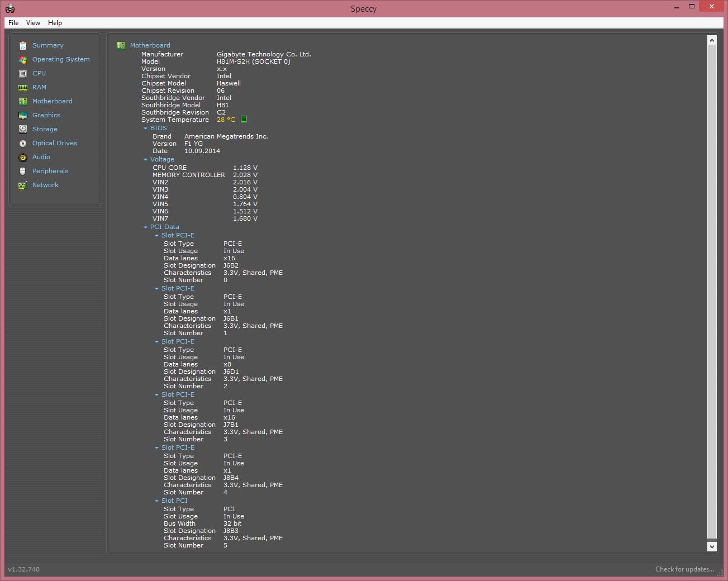728x581 pixels.
Task: Collapse Slot PCI-E with designation J6D1
Action: coord(156,342)
